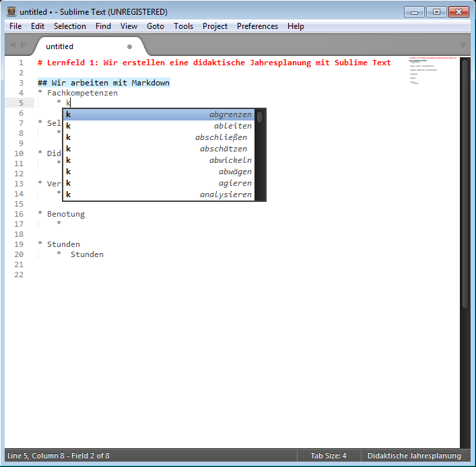The height and width of the screenshot is (467, 476).
Task: Click the editor vertical scrollbar
Action: (465, 184)
